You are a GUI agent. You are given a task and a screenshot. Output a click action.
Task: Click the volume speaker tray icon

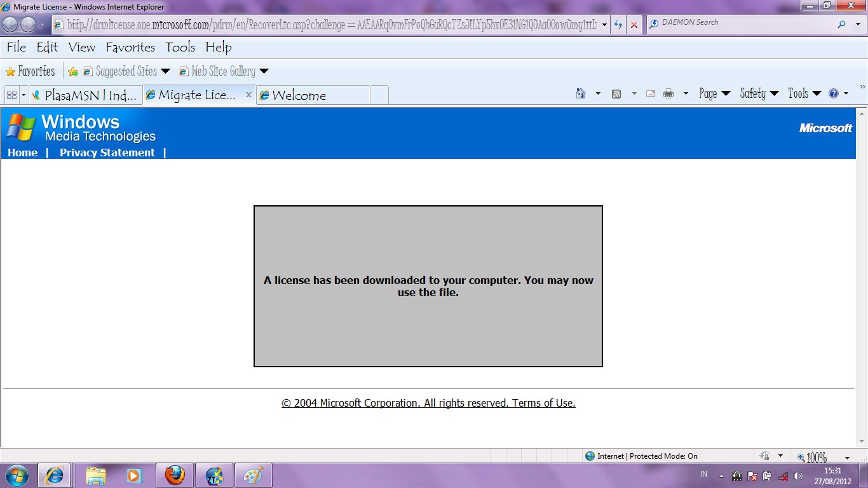pyautogui.click(x=798, y=475)
